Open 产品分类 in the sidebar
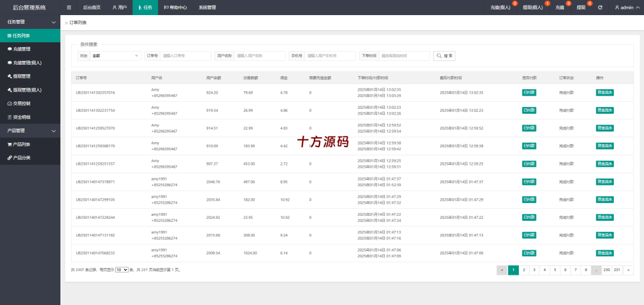This screenshot has width=644, height=305. click(x=30, y=158)
